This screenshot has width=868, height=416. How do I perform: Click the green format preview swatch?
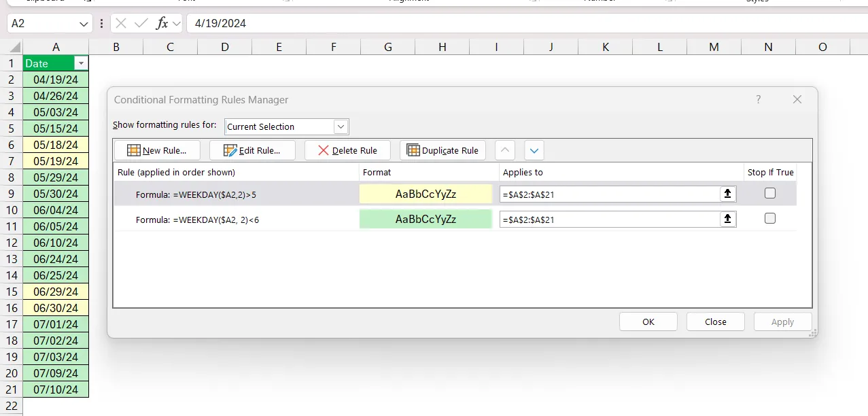click(426, 219)
